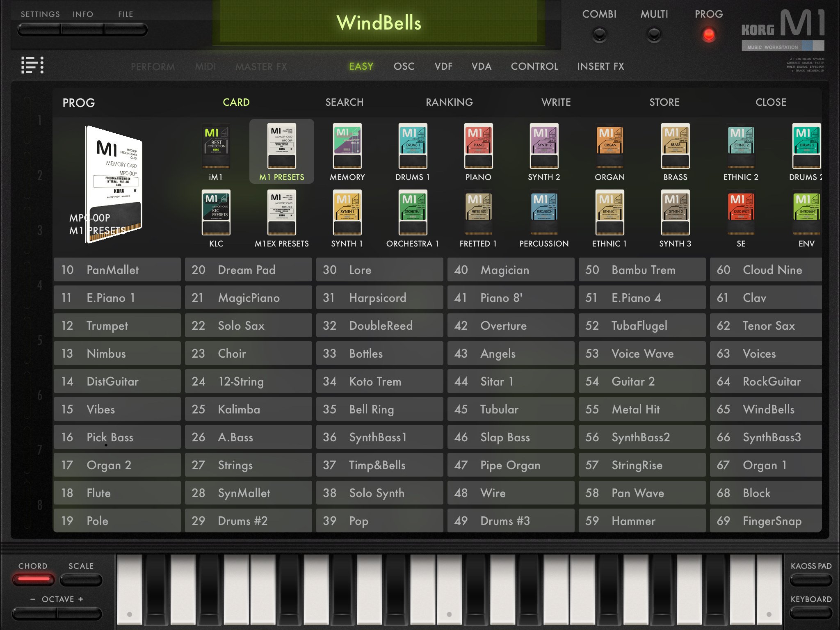Open the FILE button
840x630 pixels.
click(x=126, y=30)
